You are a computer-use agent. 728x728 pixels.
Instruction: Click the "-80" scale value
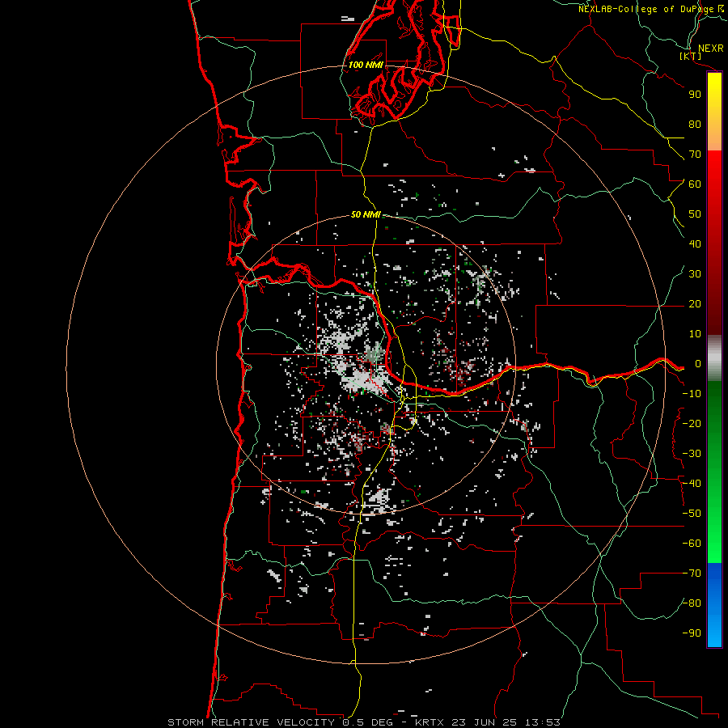pyautogui.click(x=692, y=603)
